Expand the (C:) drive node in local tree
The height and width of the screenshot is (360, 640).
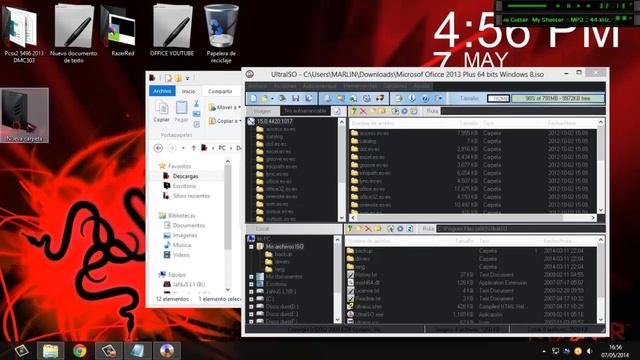(251, 299)
